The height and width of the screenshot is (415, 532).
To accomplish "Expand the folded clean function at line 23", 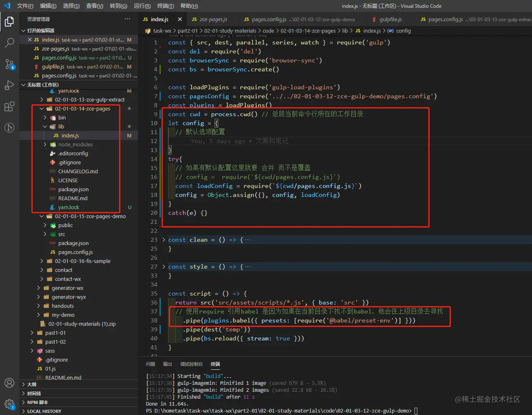I will (x=164, y=240).
